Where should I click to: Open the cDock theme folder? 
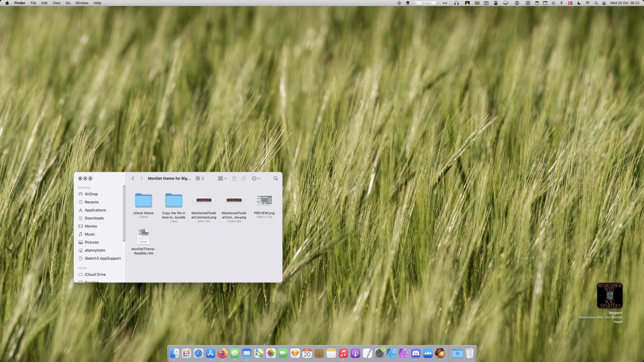point(143,201)
